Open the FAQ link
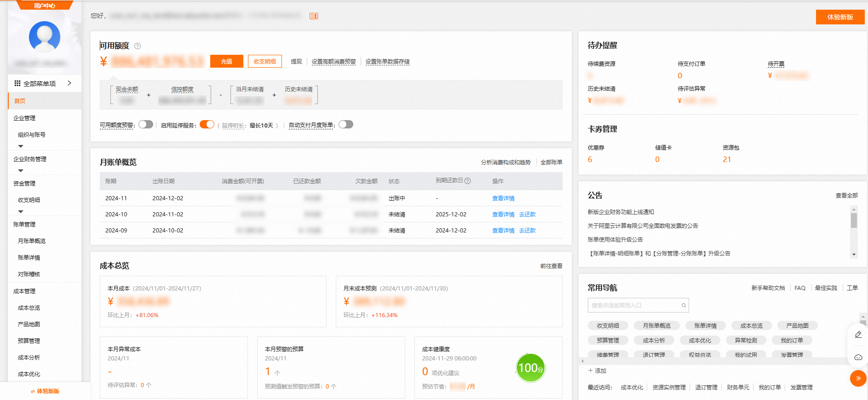The image size is (868, 400). [800, 288]
